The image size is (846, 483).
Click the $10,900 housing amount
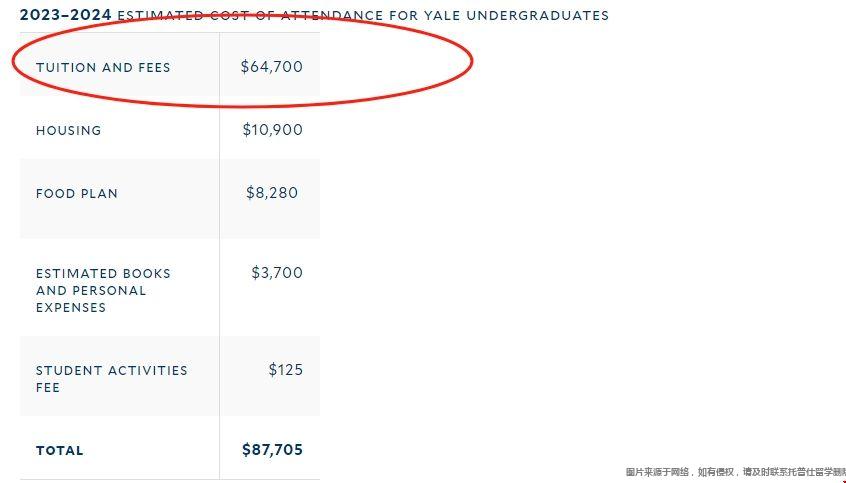tap(272, 130)
